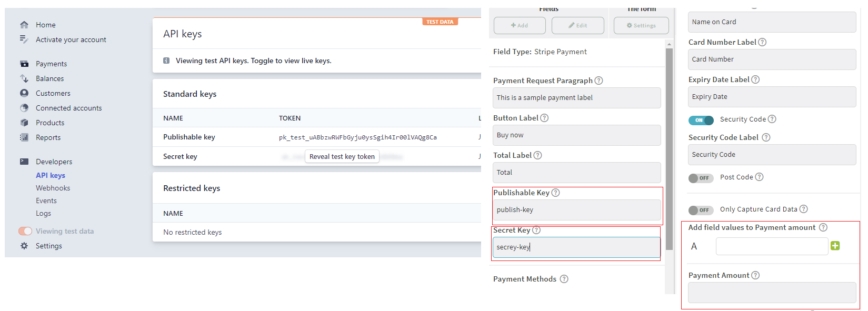Image resolution: width=868 pixels, height=311 pixels.
Task: Open the Home page in Stripe
Action: click(x=46, y=25)
